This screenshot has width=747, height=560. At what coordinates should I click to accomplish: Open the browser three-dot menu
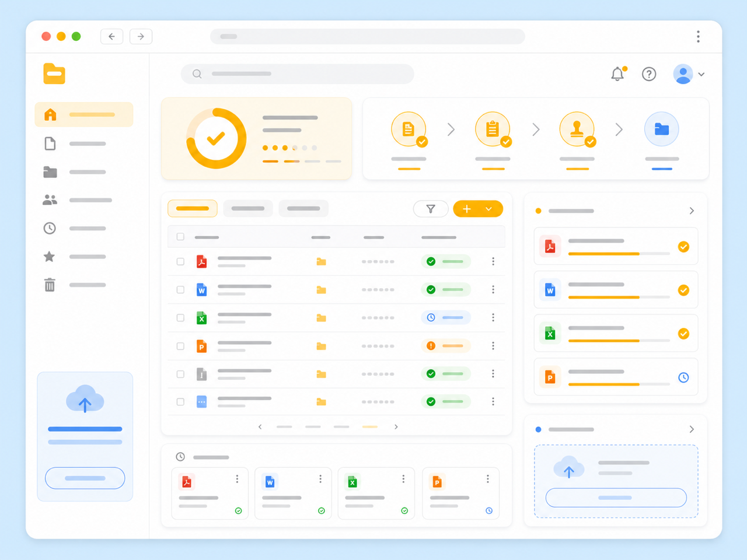pos(698,37)
